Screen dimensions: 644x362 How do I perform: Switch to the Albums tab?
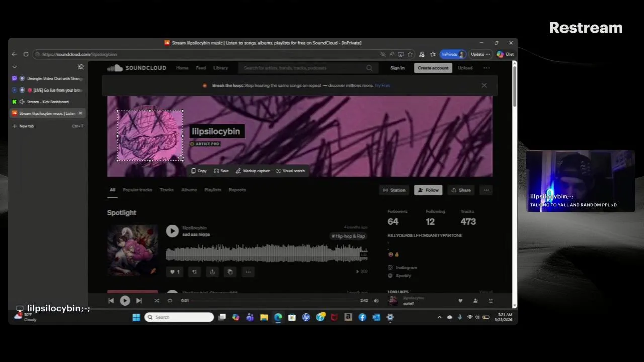click(189, 190)
